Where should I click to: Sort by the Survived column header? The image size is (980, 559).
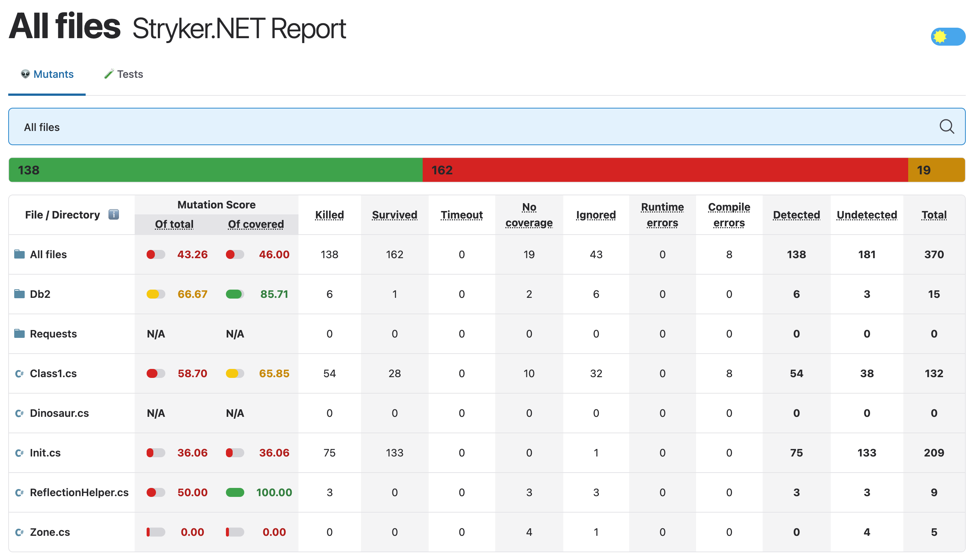395,215
